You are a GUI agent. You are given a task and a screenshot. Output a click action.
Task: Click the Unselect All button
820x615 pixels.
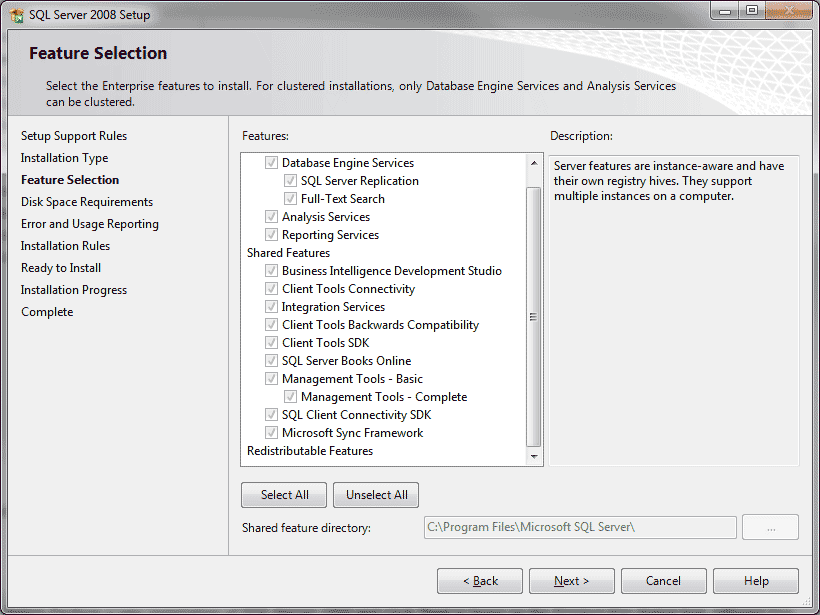[376, 495]
